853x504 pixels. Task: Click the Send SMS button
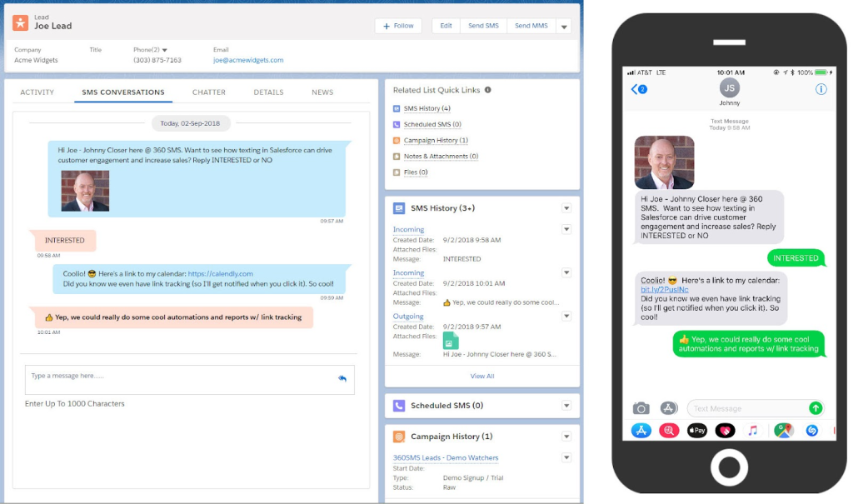click(483, 26)
